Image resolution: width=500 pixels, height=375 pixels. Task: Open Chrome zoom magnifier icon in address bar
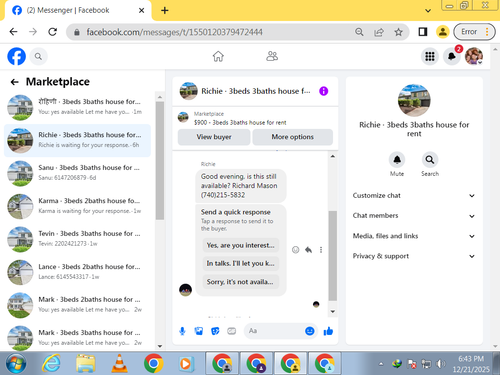(x=359, y=32)
